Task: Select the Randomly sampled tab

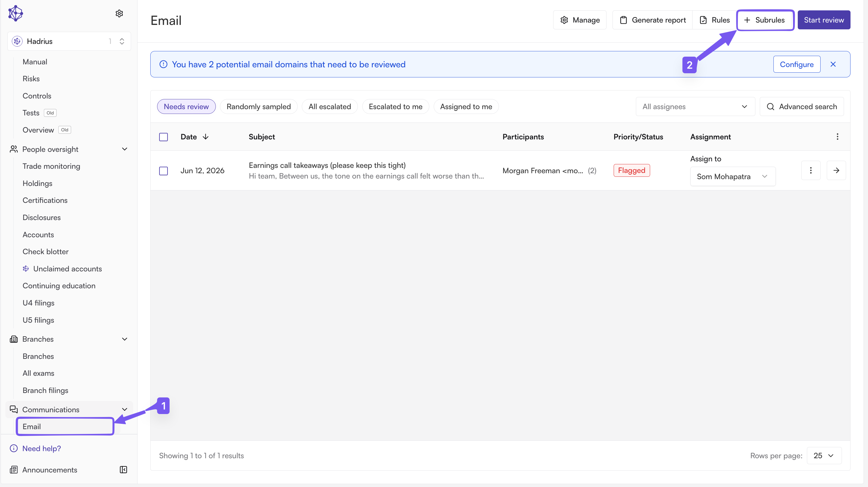Action: tap(259, 106)
